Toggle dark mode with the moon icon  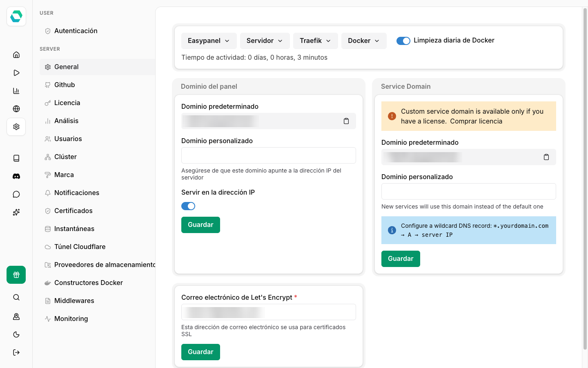(x=16, y=334)
